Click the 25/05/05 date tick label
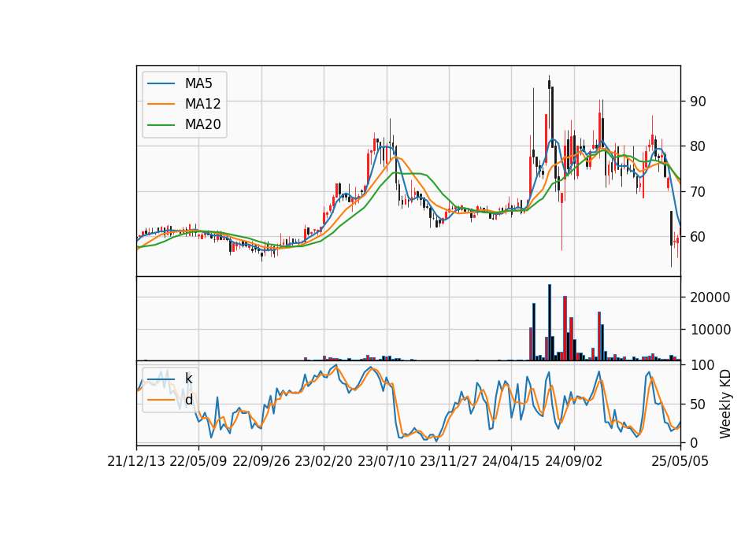Viewport: 756px width, 543px height. 680,461
